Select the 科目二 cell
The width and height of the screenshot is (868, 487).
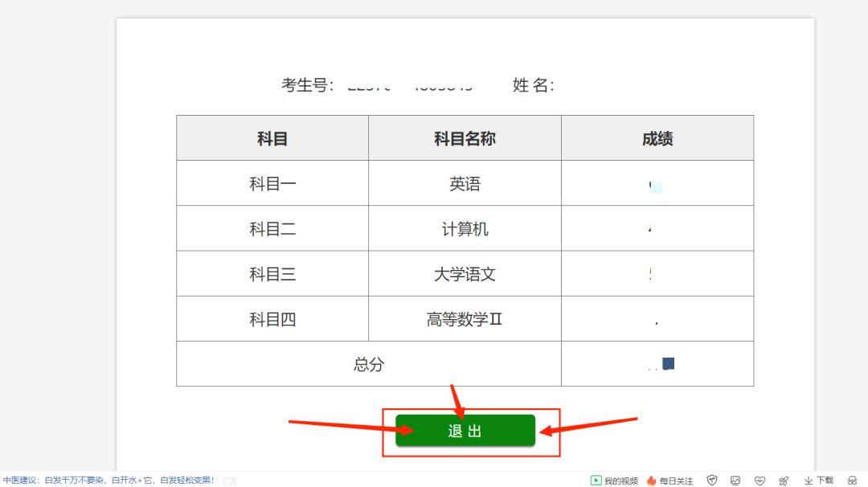(272, 228)
